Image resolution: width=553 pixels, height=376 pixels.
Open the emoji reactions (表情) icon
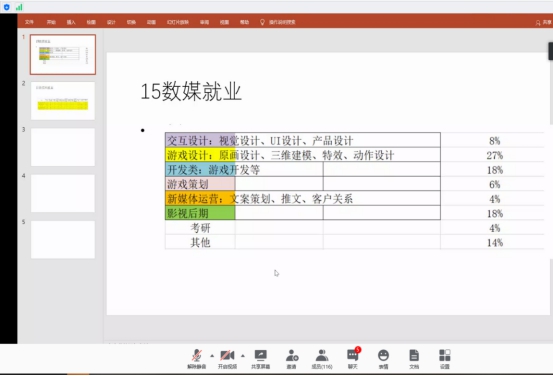383,359
